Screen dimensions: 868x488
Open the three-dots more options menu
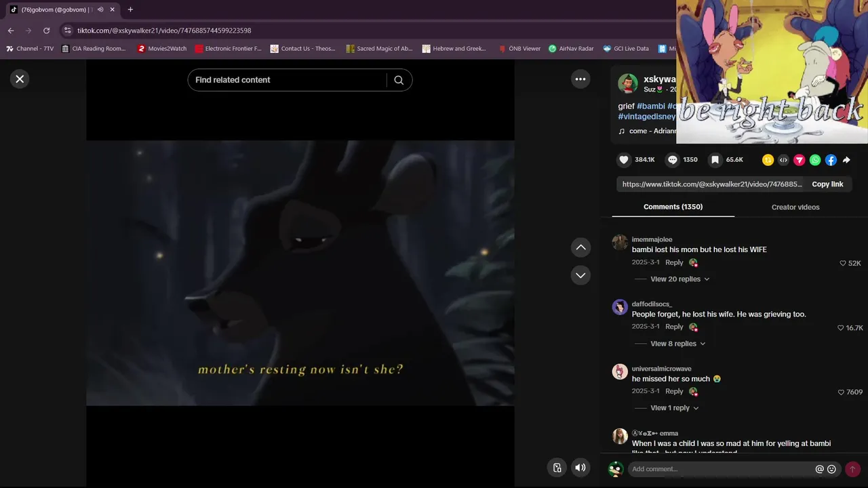pos(580,79)
